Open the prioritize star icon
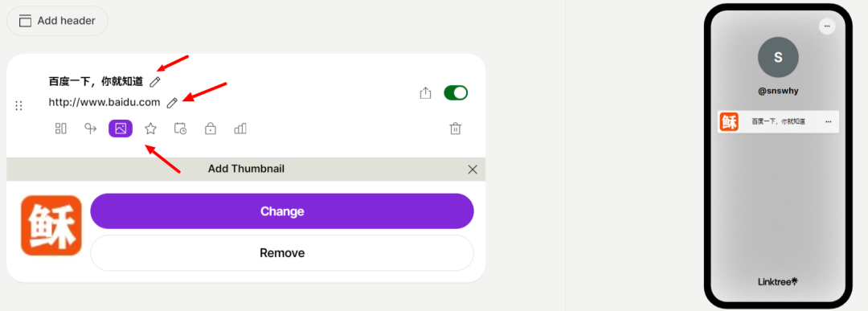The image size is (868, 311). pyautogui.click(x=150, y=129)
